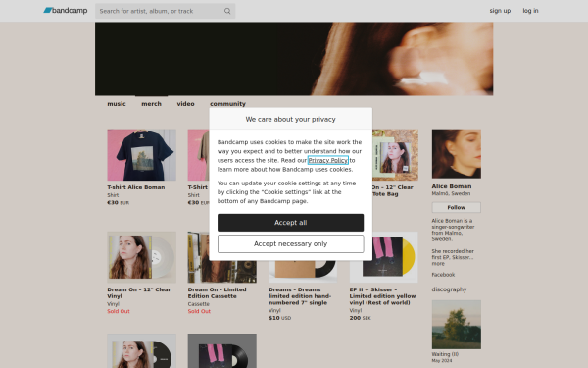Open the sign up link
This screenshot has height=368, width=588.
[x=500, y=11]
